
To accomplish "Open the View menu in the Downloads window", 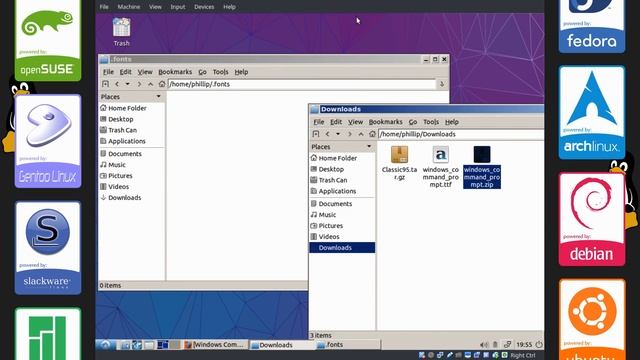I will tap(355, 122).
